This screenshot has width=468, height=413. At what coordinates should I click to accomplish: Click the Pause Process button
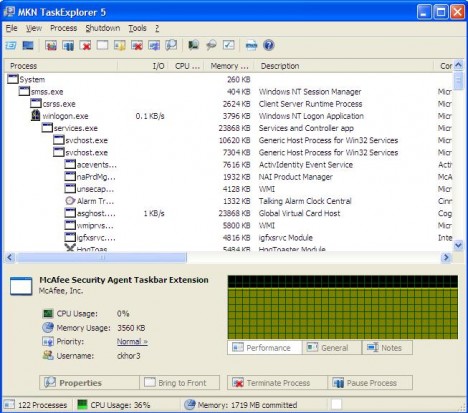(370, 383)
